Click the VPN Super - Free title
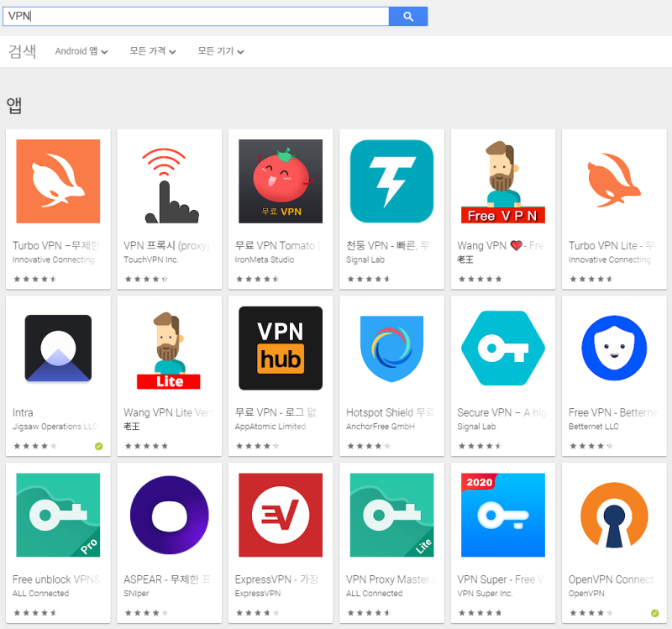The image size is (672, 629). click(501, 579)
